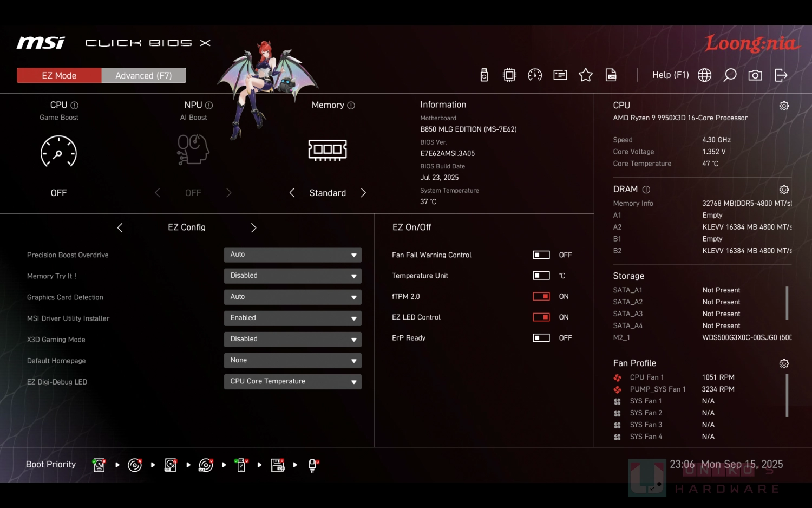The image size is (812, 508).
Task: Click the BIOS version E7E62AMSI.3A05
Action: (447, 153)
